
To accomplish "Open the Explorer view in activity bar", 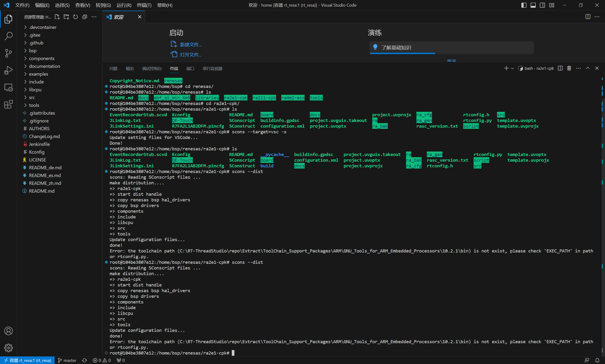I will [x=8, y=19].
